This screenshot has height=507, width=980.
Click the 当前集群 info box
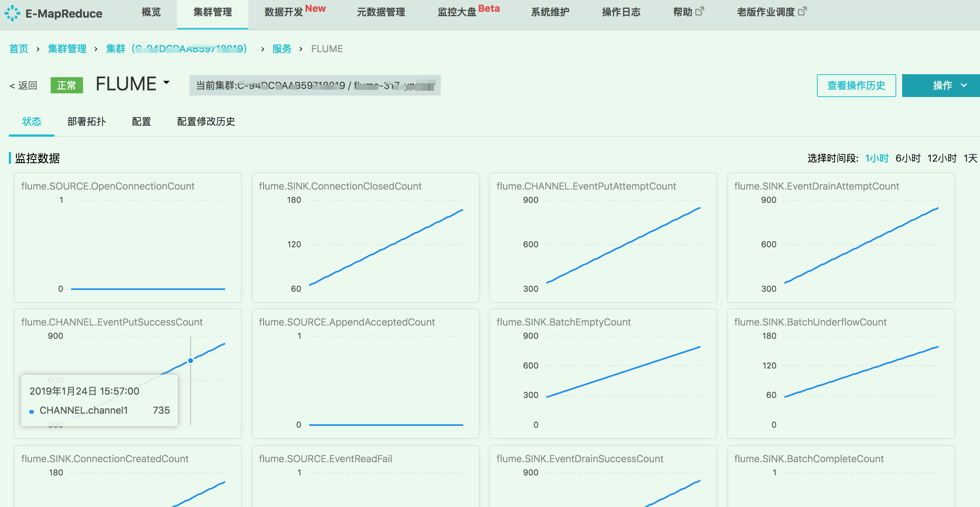click(315, 85)
